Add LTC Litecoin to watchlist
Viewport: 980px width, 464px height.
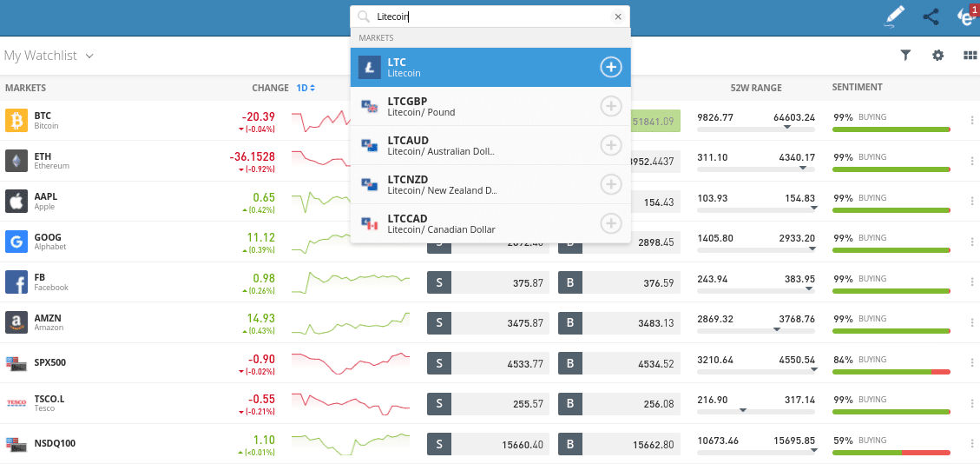pos(610,67)
